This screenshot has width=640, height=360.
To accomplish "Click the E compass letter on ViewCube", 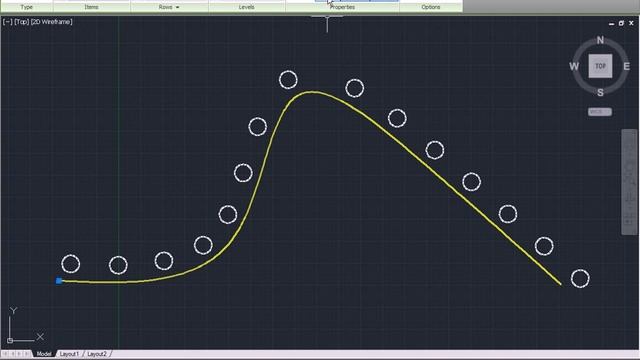I will pos(626,66).
